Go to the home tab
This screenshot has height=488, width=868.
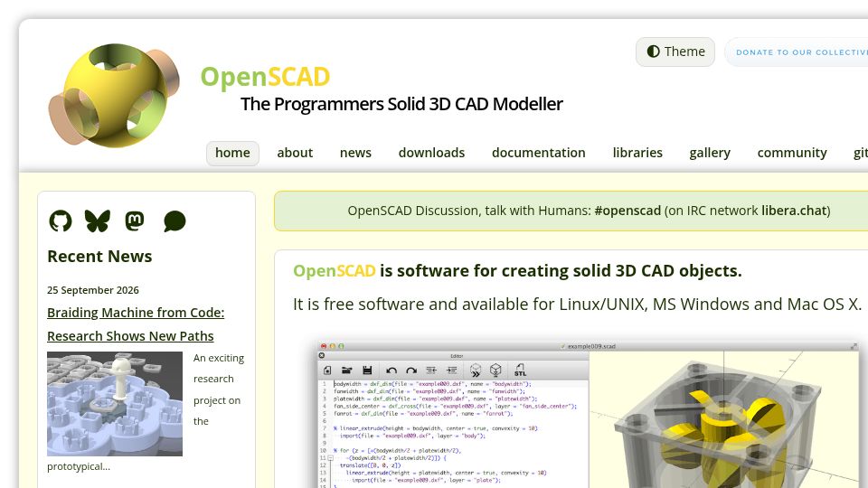point(232,153)
